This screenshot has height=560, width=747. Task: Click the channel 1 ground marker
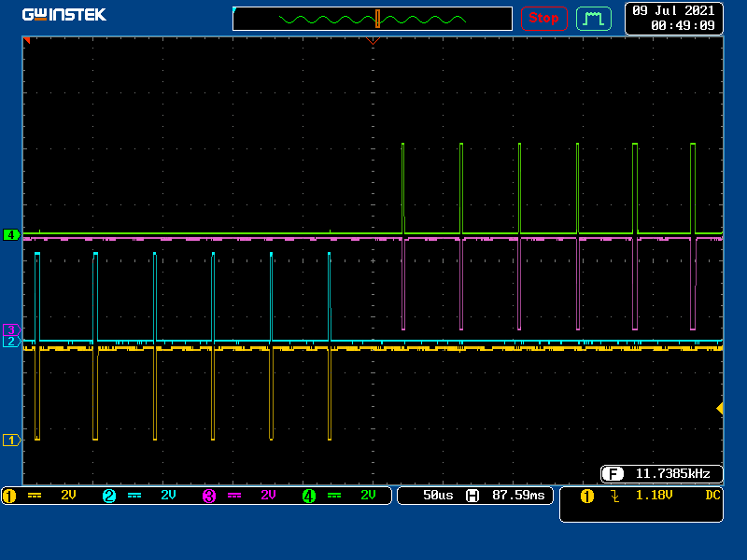(x=11, y=440)
